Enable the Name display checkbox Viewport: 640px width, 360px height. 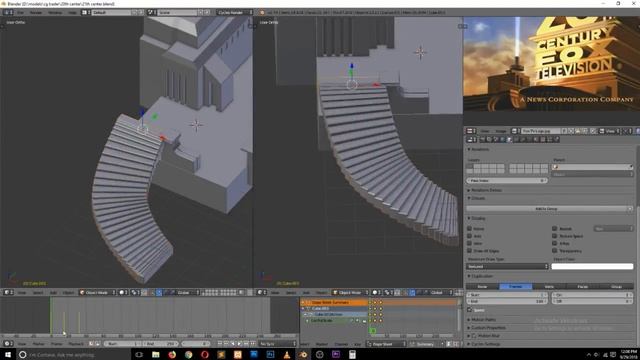point(469,229)
